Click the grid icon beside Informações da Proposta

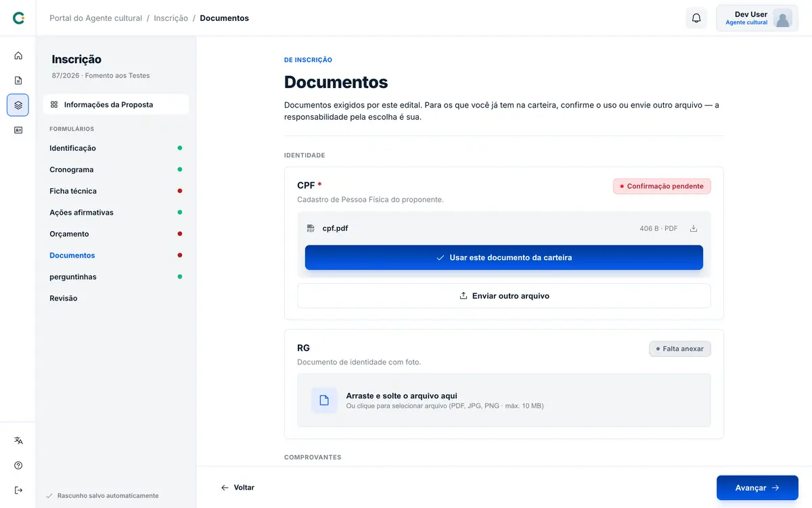click(x=54, y=104)
